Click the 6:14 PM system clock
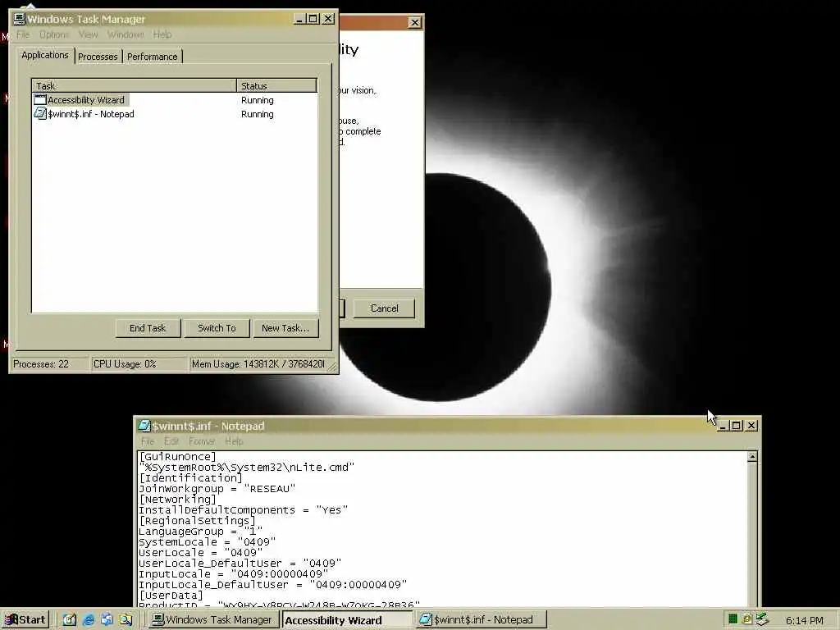Viewport: 840px width, 630px height. click(804, 620)
